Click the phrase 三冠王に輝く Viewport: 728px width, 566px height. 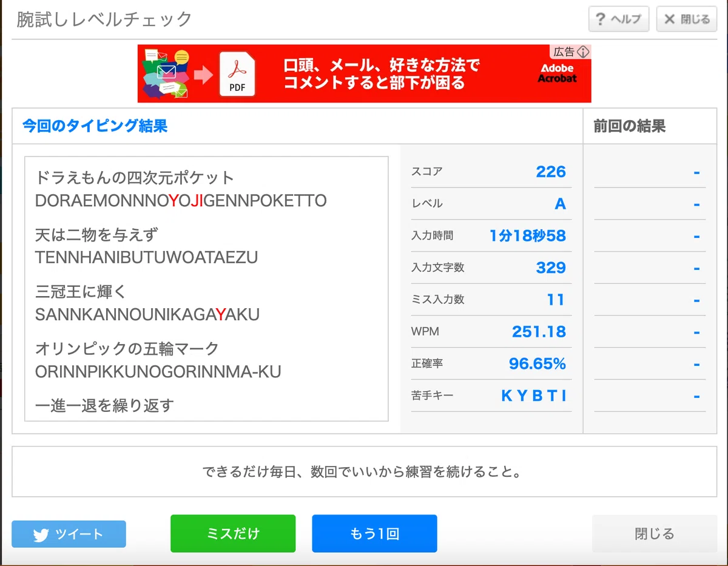click(x=81, y=292)
